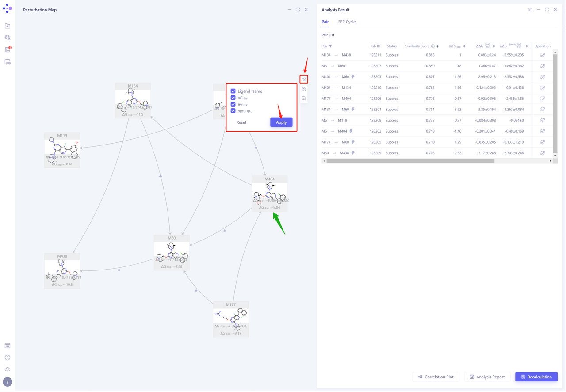566x392 pixels.
Task: Open the help icon near the sidebar bottom
Action: 7,357
